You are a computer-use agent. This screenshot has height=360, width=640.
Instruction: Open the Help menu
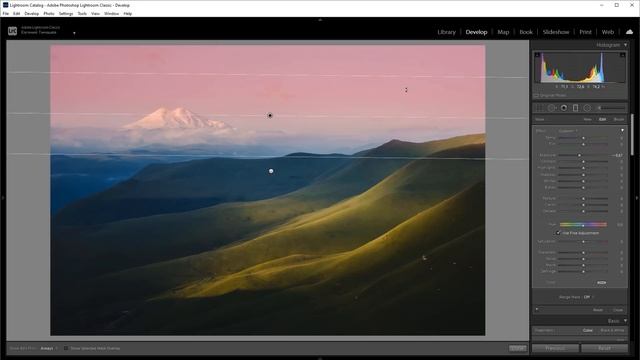128,13
